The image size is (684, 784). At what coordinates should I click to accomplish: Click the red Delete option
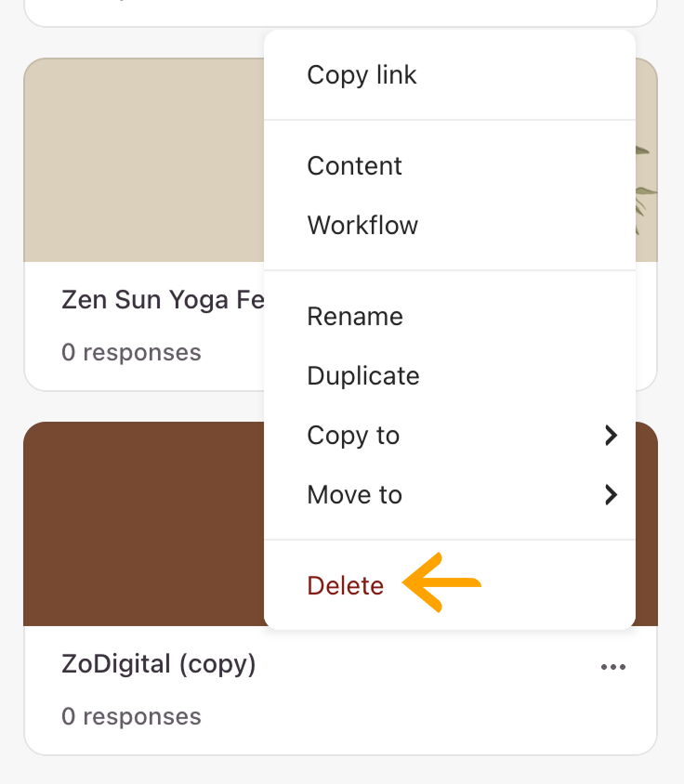pyautogui.click(x=345, y=585)
